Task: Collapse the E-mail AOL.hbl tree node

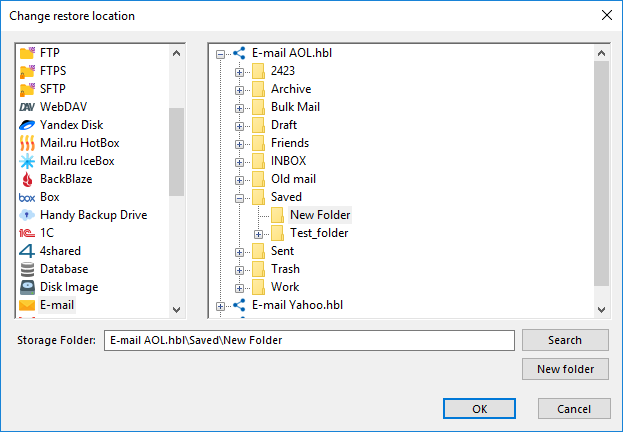Action: (x=221, y=54)
